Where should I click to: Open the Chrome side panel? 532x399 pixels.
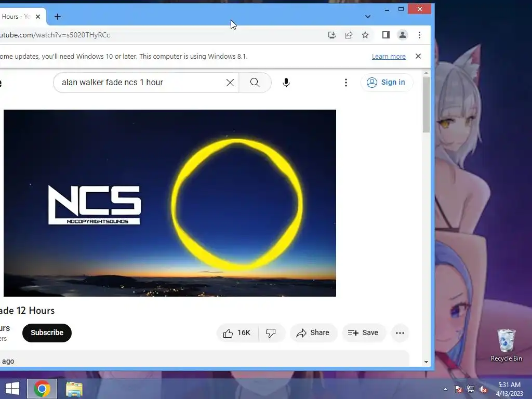coord(386,35)
